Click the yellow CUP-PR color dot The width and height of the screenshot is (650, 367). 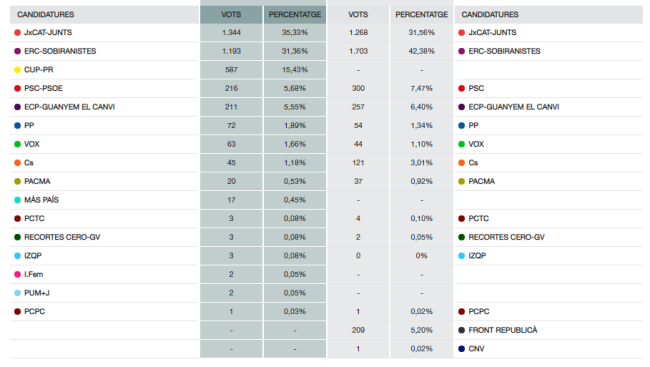17,70
